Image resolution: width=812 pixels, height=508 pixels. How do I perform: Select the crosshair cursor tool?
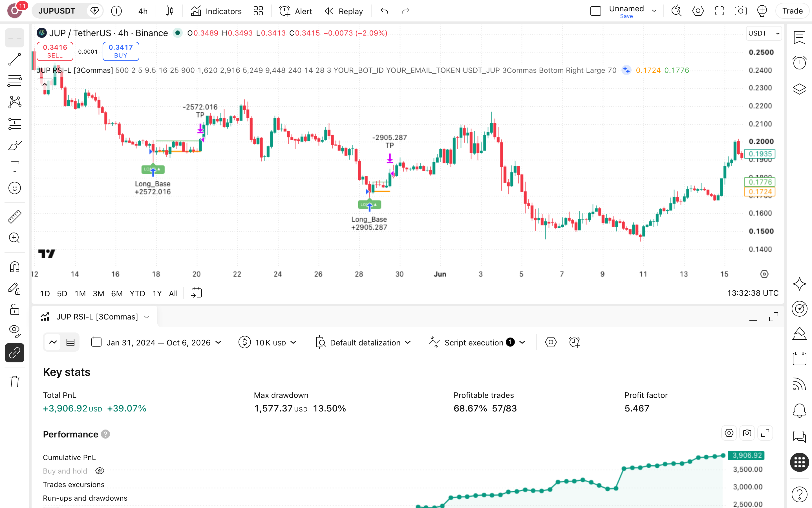click(x=14, y=38)
